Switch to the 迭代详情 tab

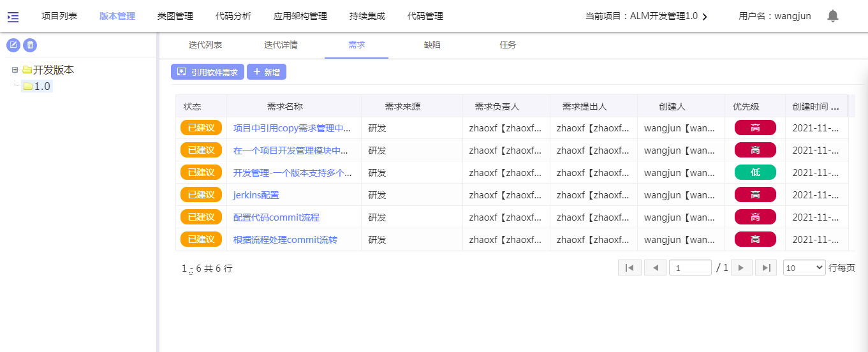(281, 45)
